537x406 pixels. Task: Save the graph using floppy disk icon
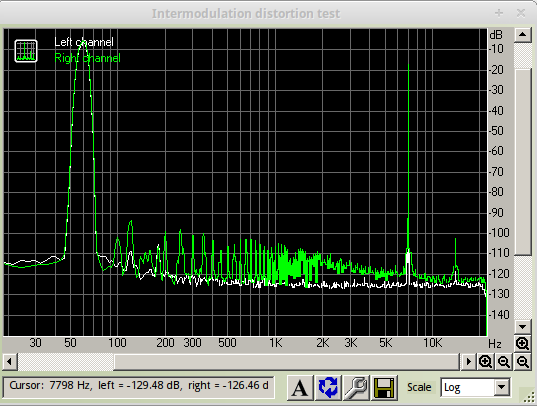pos(384,387)
